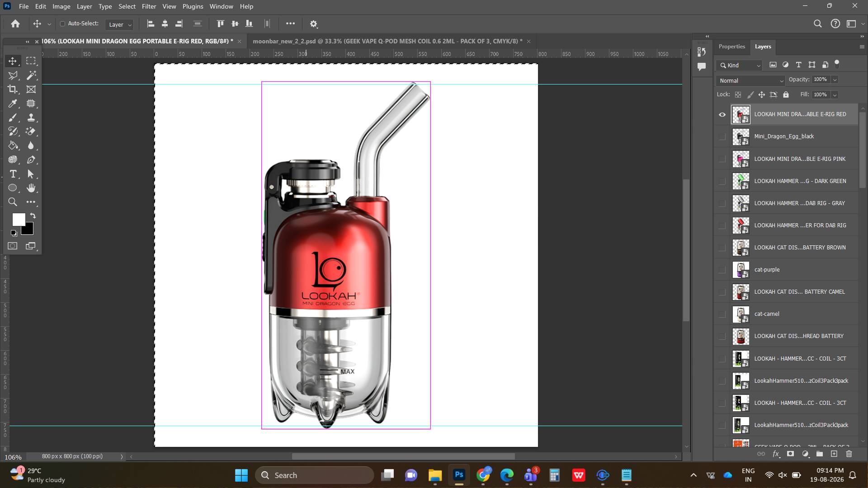Image resolution: width=868 pixels, height=488 pixels.
Task: Open the Kind filter dropdown
Action: 739,65
